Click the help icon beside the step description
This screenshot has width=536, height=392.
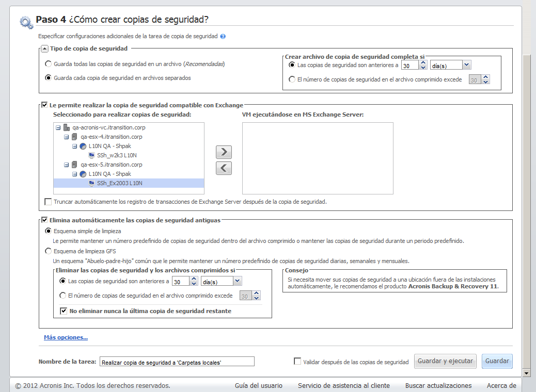tap(223, 37)
